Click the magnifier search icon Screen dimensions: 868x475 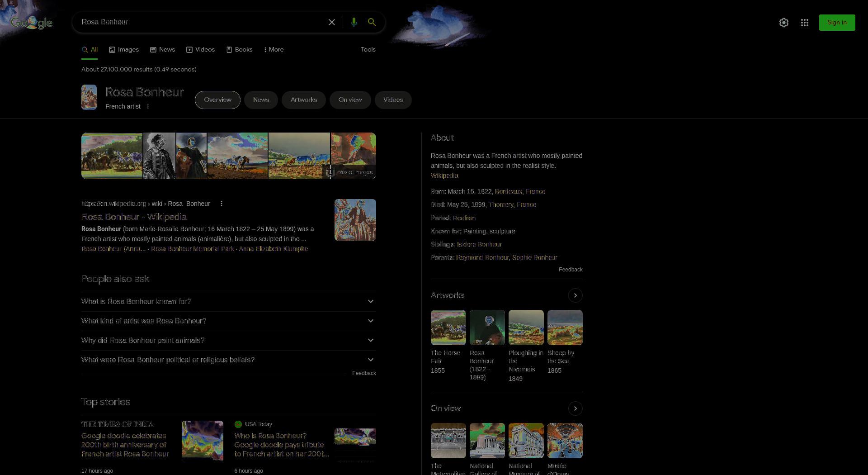pyautogui.click(x=372, y=22)
